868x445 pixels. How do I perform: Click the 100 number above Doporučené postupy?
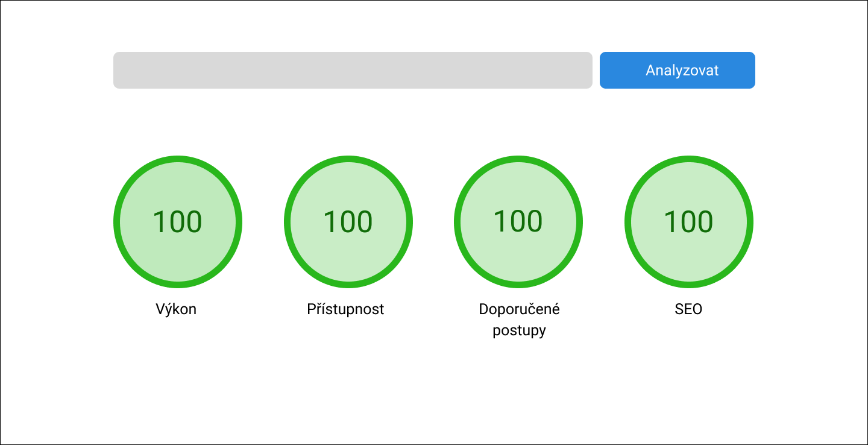(x=518, y=222)
